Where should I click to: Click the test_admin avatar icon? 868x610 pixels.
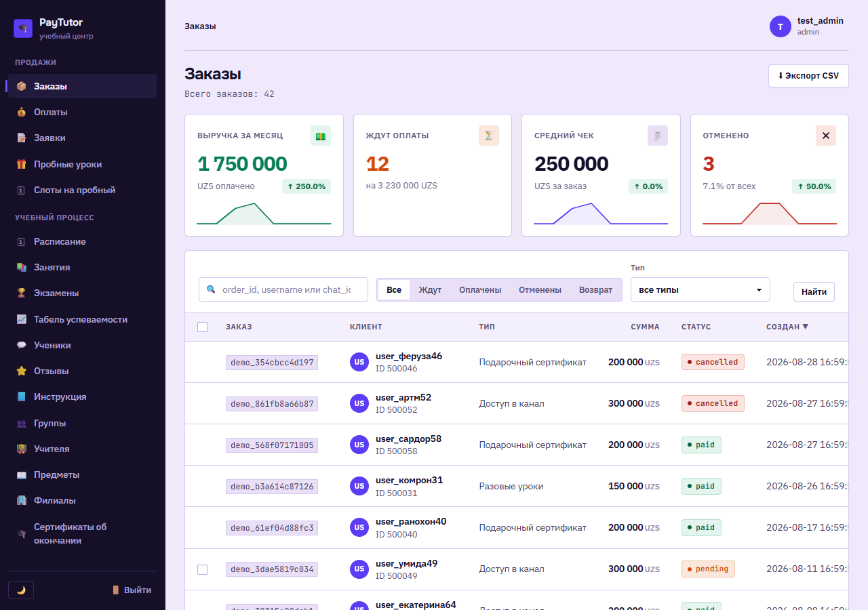click(x=781, y=26)
